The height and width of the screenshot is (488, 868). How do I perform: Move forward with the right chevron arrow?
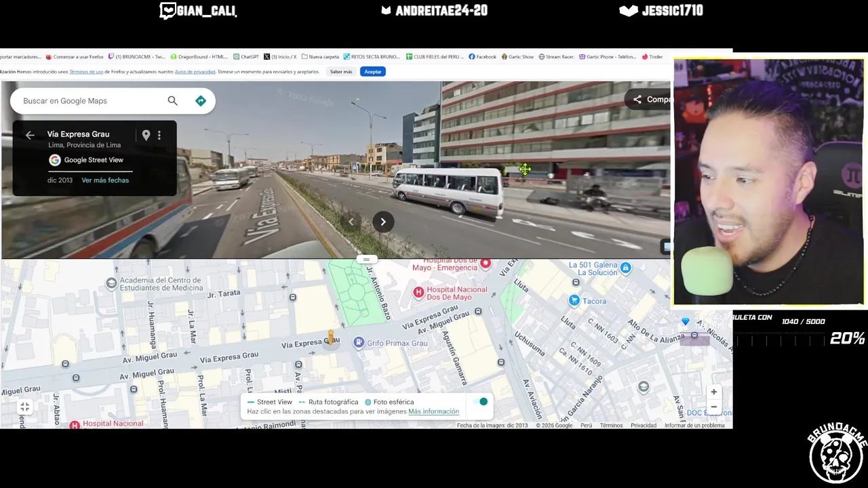click(x=383, y=222)
